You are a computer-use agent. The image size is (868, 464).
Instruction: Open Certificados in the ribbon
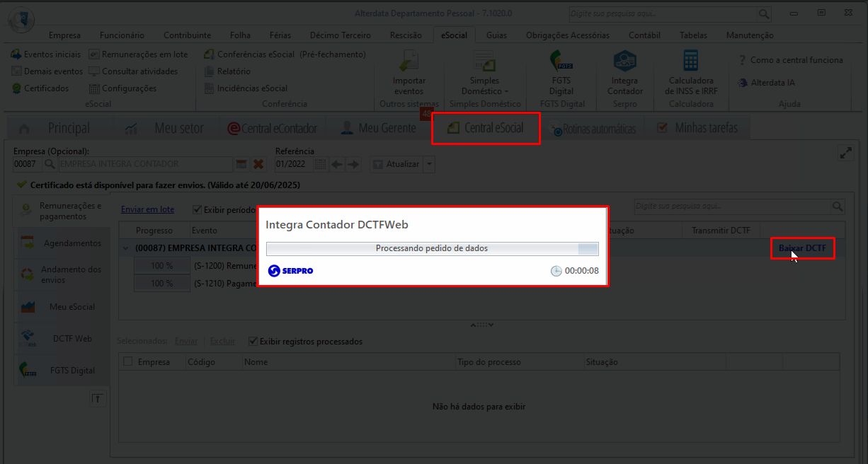[41, 88]
